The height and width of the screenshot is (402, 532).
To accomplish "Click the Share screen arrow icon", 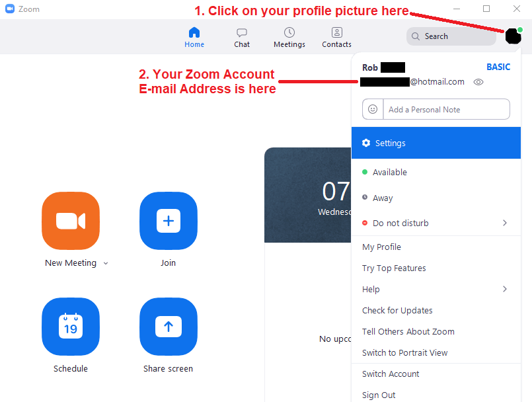I will (x=169, y=327).
